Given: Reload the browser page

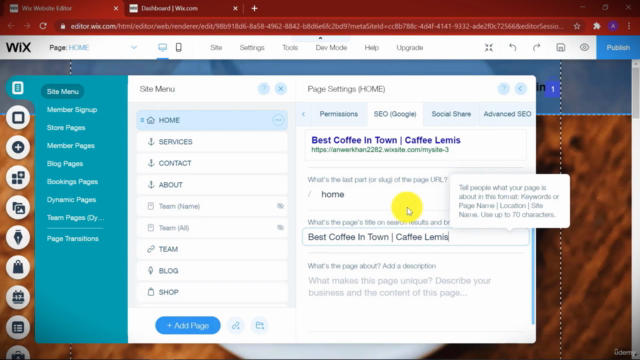Looking at the screenshot, I should pyautogui.click(x=43, y=26).
